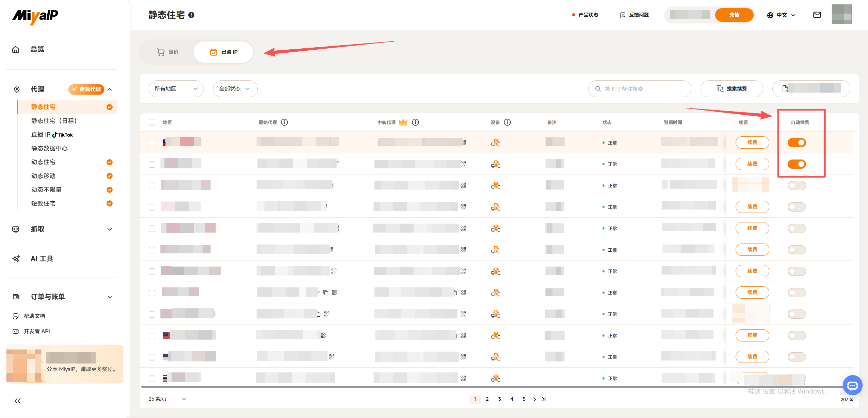Open the 全部状态 status dropdown

coord(235,89)
